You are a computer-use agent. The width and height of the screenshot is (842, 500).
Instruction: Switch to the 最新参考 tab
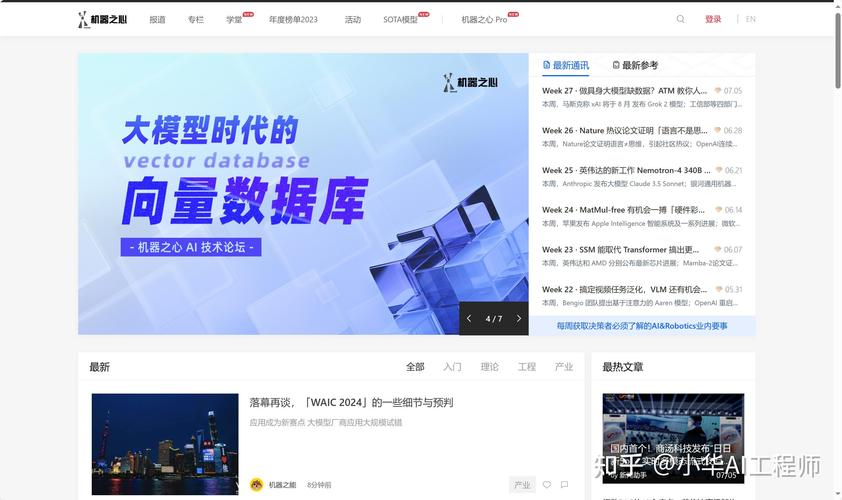coord(635,65)
